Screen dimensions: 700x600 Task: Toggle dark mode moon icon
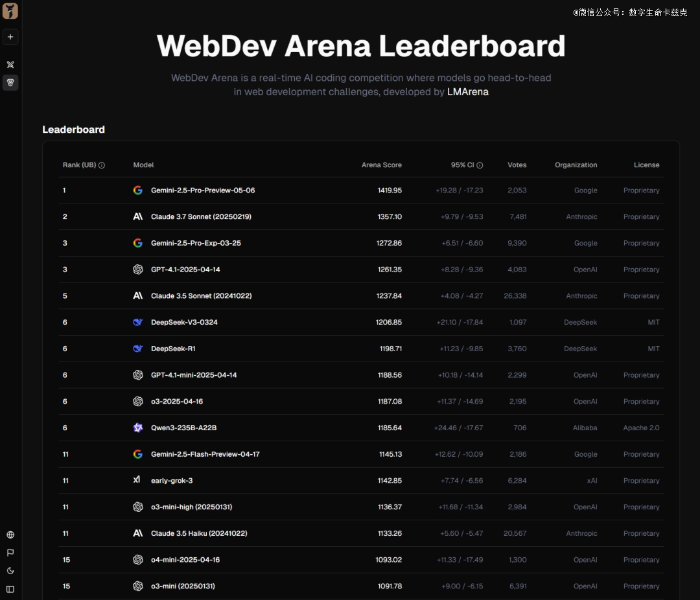tap(10, 571)
